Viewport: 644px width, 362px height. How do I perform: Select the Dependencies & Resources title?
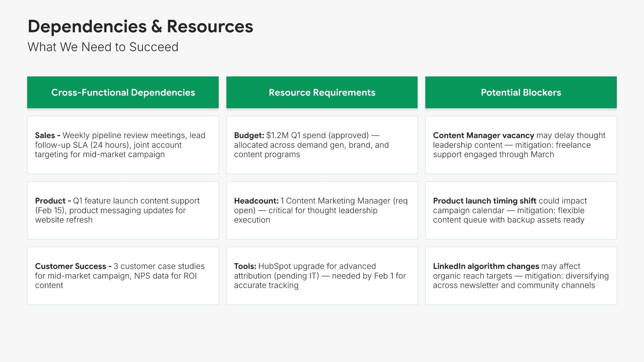coord(140,26)
